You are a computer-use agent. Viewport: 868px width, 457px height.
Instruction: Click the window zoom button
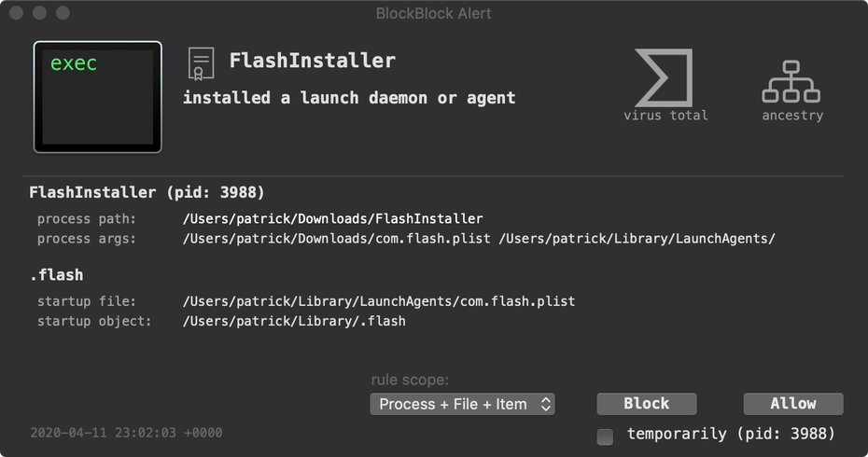coord(63,13)
